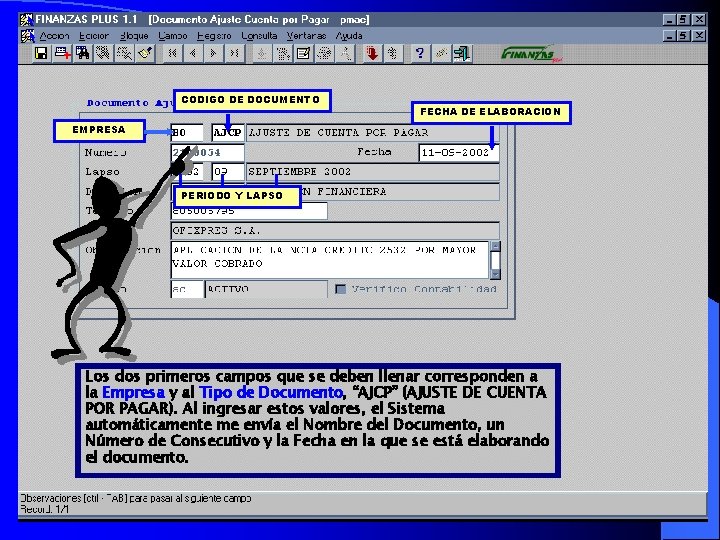Image resolution: width=720 pixels, height=540 pixels.
Task: Open help with the question mark icon
Action: coord(419,54)
